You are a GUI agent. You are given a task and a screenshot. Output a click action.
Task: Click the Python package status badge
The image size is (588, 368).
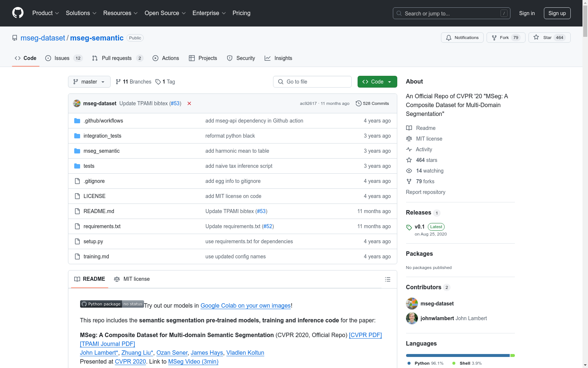(x=112, y=304)
